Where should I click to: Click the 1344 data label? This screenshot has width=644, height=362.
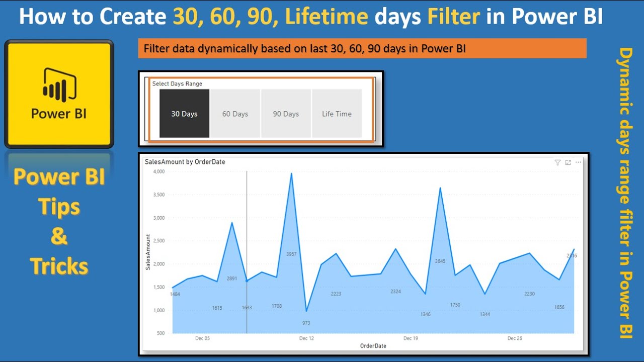coord(485,314)
